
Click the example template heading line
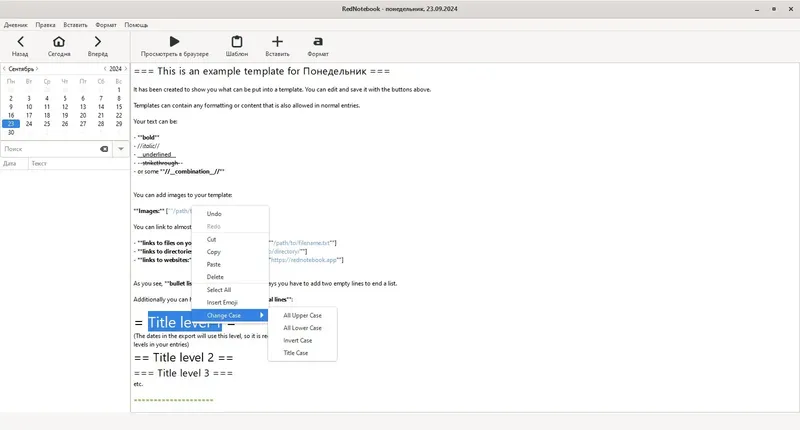pos(262,71)
